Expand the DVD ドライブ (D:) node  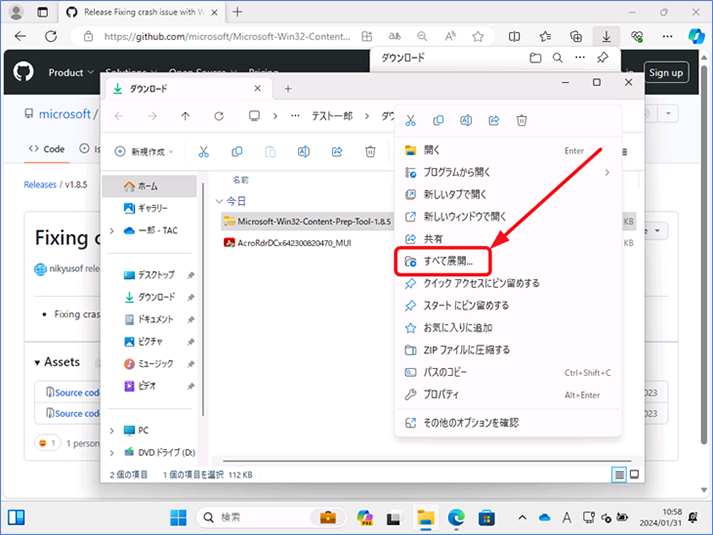(x=112, y=453)
